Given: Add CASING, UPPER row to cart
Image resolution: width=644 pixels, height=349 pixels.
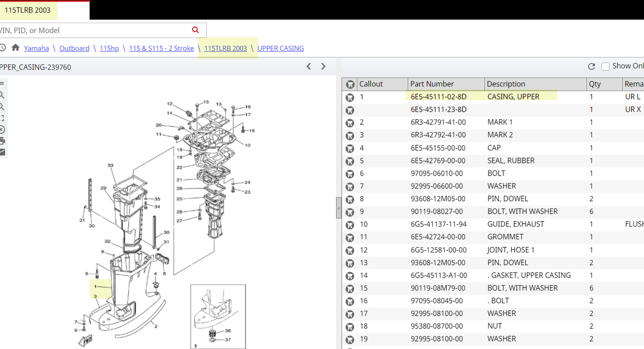Looking at the screenshot, I should [350, 97].
